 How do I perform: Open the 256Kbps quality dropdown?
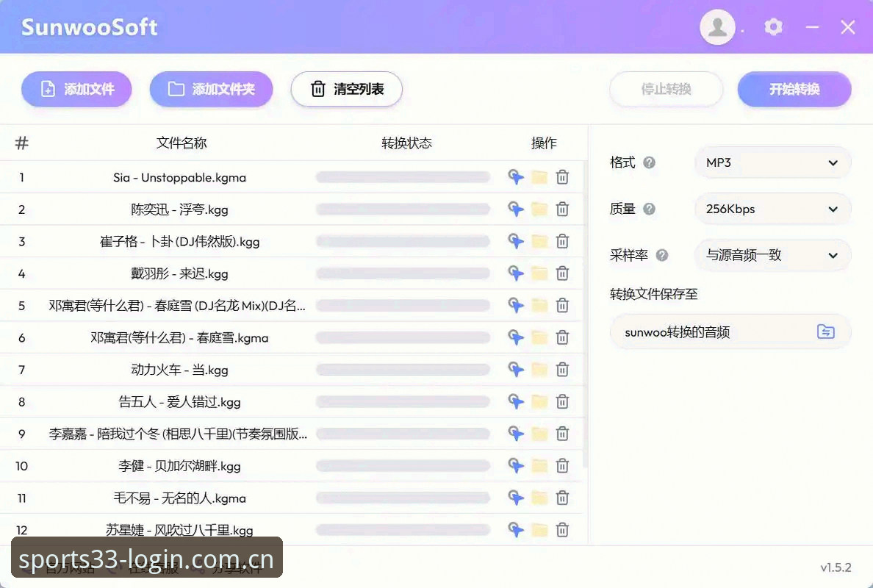click(773, 209)
